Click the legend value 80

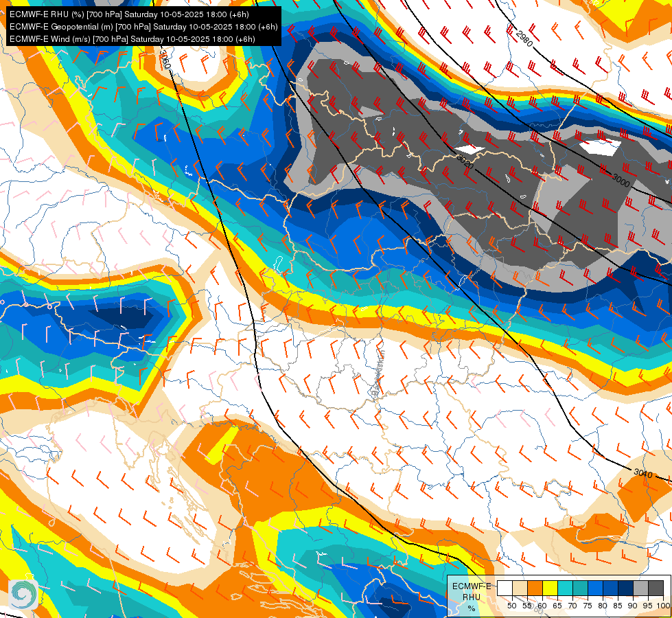(603, 606)
